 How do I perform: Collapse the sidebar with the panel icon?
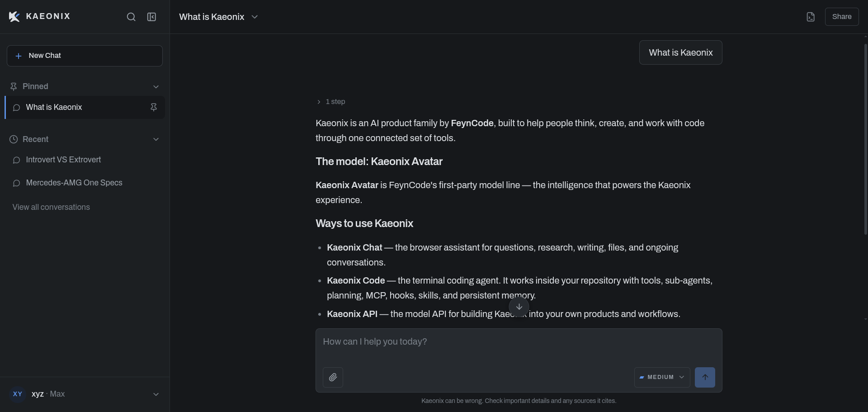pos(152,17)
